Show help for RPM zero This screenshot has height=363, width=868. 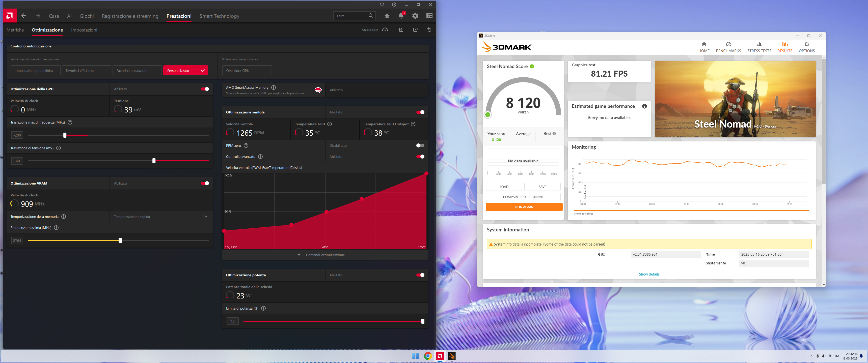(246, 145)
